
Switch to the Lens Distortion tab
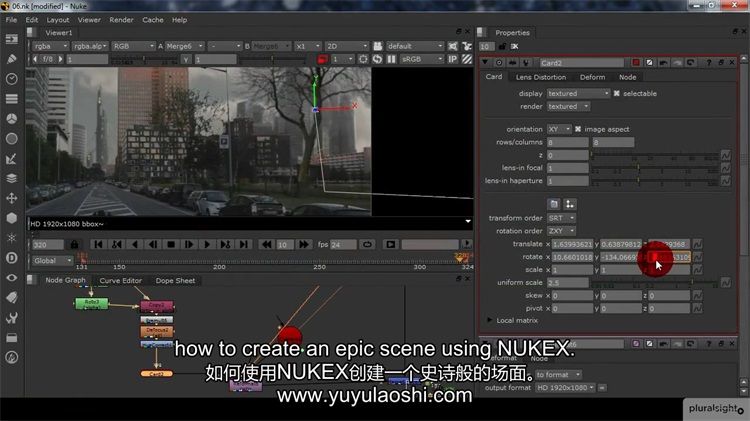[x=540, y=77]
